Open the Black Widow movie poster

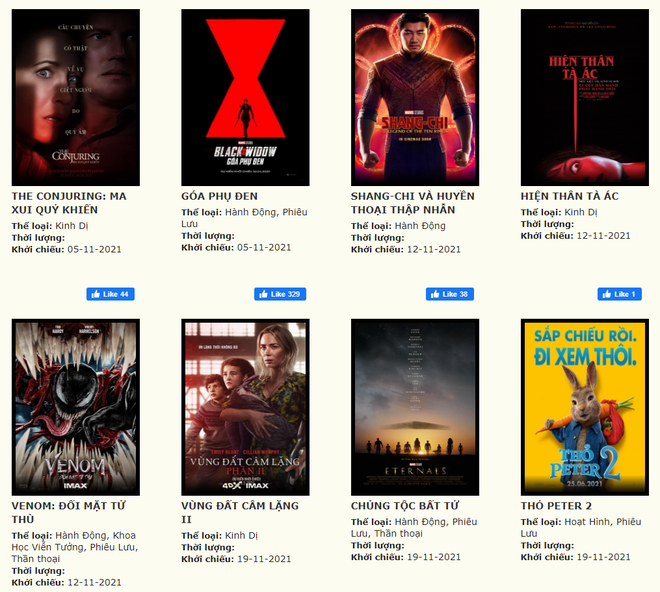pos(245,97)
